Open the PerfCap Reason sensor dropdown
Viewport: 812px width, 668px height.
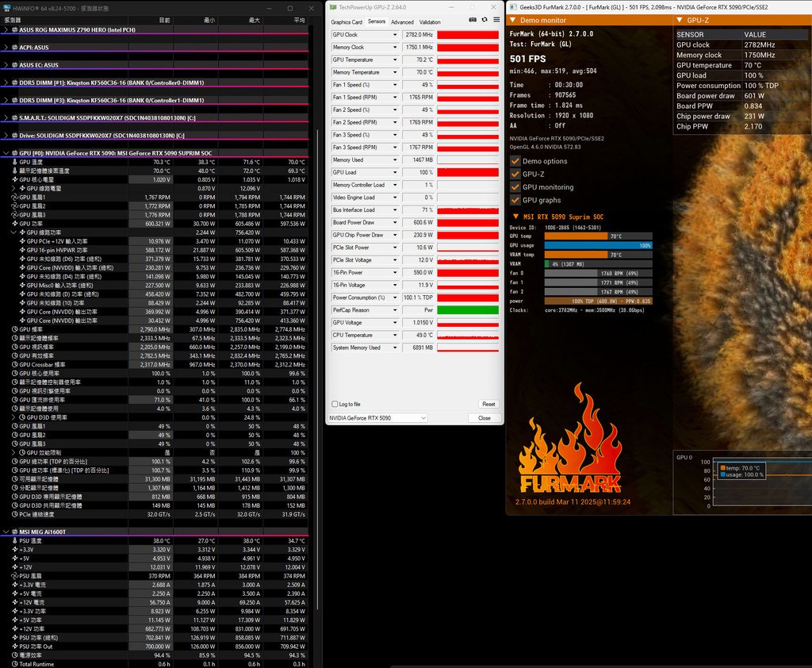pos(395,310)
